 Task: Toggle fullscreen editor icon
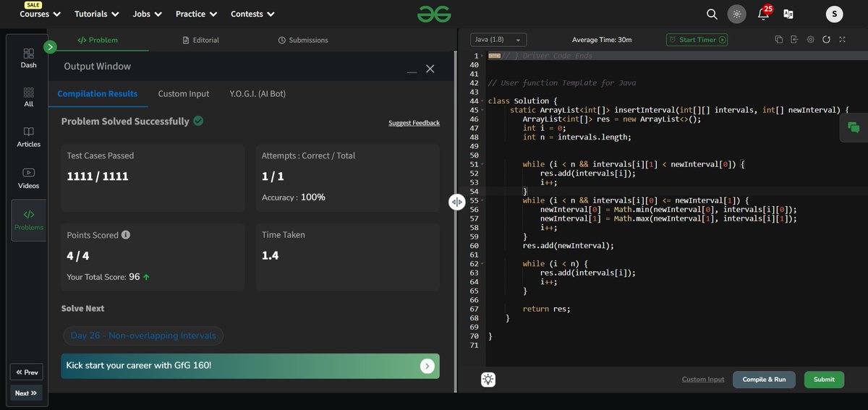[842, 40]
